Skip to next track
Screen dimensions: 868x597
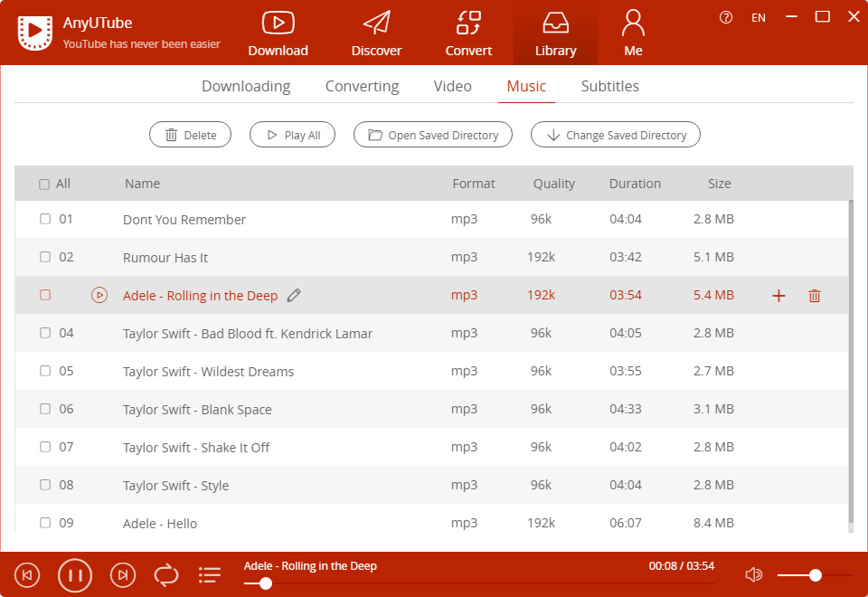pos(123,575)
